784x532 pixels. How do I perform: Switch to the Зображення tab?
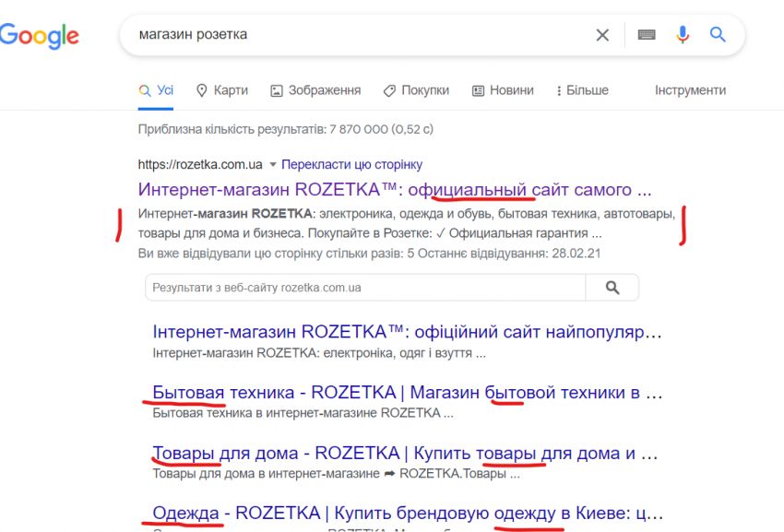pos(315,90)
